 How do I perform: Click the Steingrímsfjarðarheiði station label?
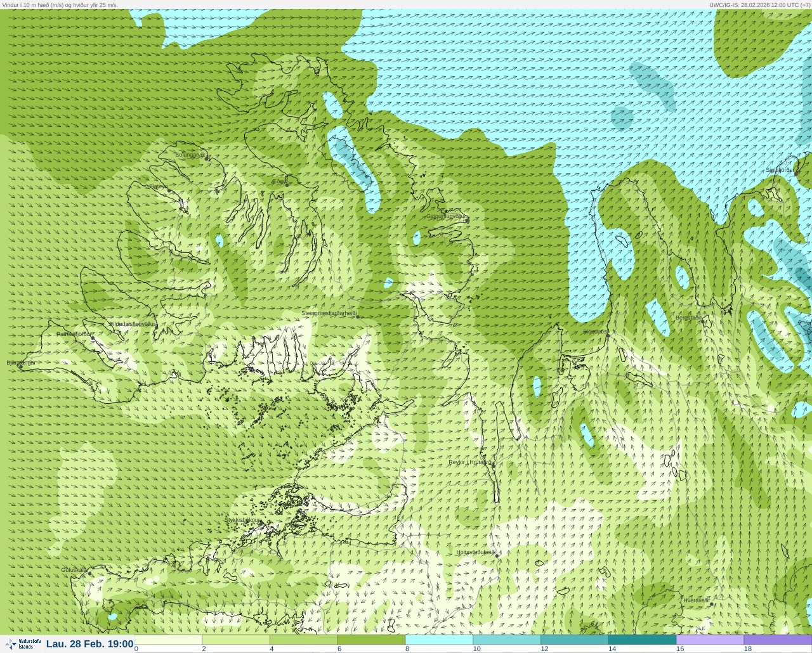[x=329, y=313]
